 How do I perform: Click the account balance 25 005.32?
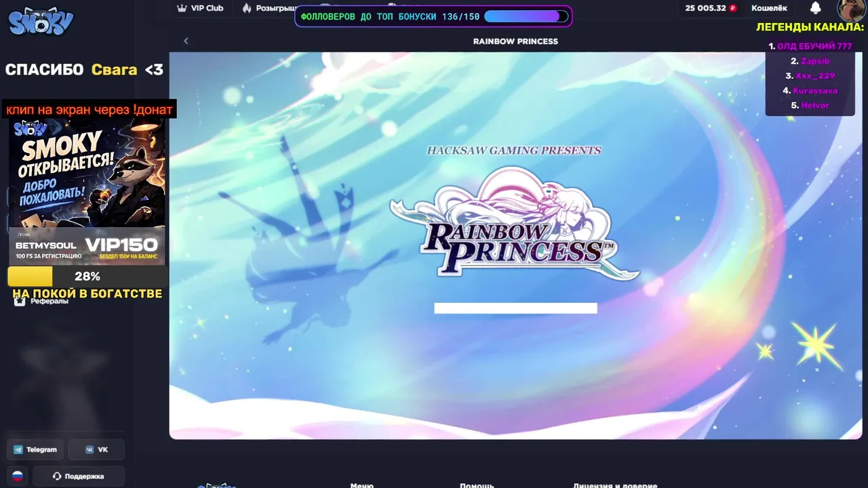[711, 8]
